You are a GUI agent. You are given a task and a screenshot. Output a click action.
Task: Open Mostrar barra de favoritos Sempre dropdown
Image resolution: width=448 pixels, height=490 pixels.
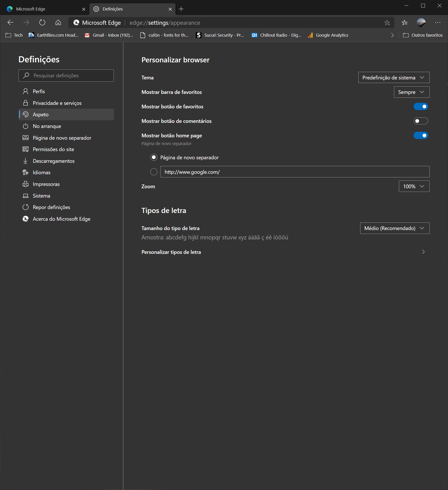[x=412, y=92]
